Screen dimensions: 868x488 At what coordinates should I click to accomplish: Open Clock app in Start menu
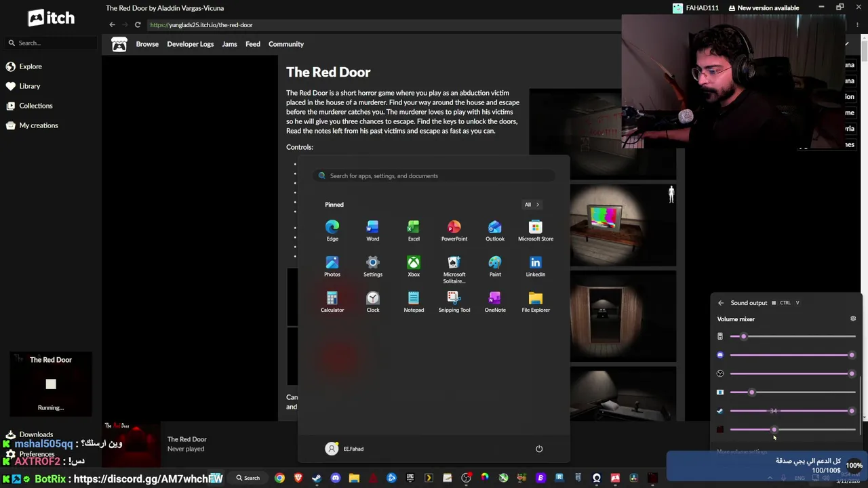373,302
